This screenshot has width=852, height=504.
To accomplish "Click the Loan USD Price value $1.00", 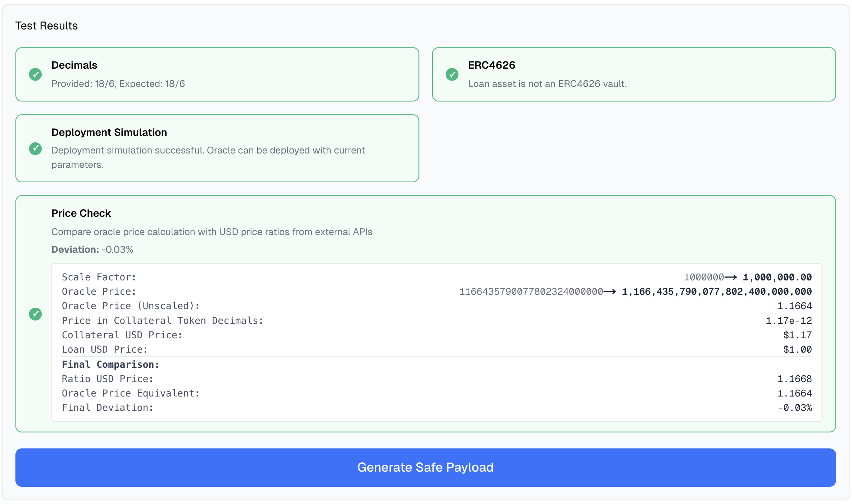I will [x=797, y=349].
